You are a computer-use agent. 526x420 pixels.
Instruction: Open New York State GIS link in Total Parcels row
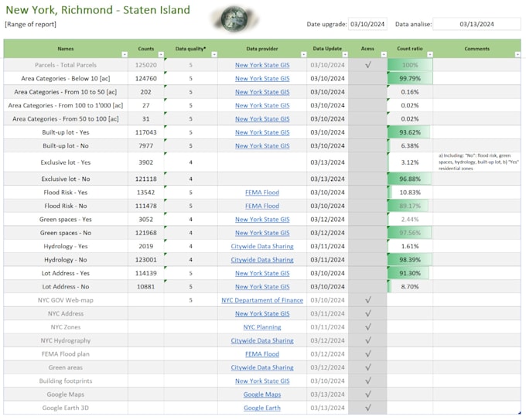pyautogui.click(x=262, y=65)
